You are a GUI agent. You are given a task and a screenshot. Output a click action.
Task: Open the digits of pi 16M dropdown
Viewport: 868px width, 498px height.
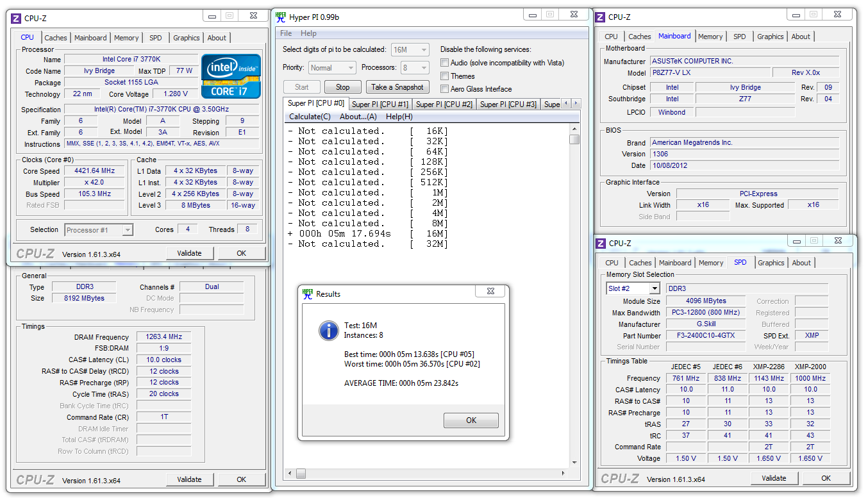click(410, 49)
